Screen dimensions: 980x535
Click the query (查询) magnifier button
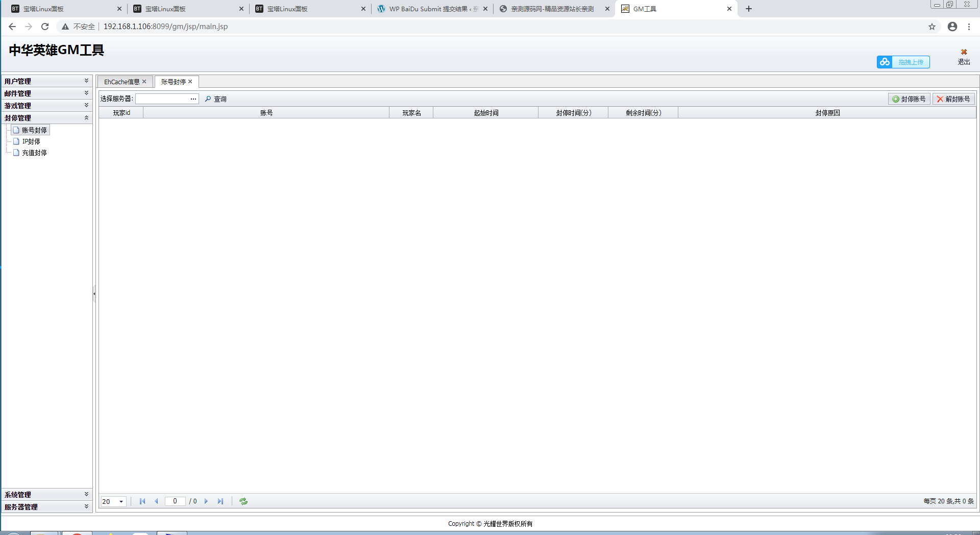(x=215, y=99)
